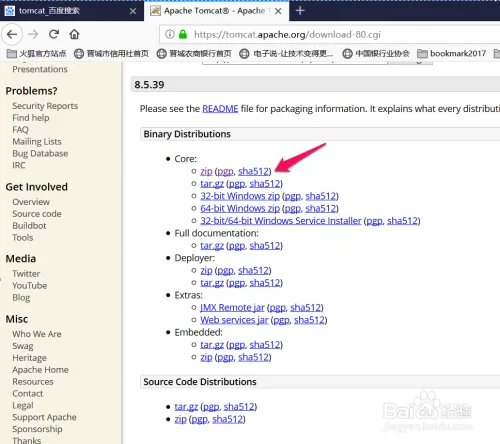Open Security Reports in sidebar
Image resolution: width=500 pixels, height=444 pixels.
(45, 106)
